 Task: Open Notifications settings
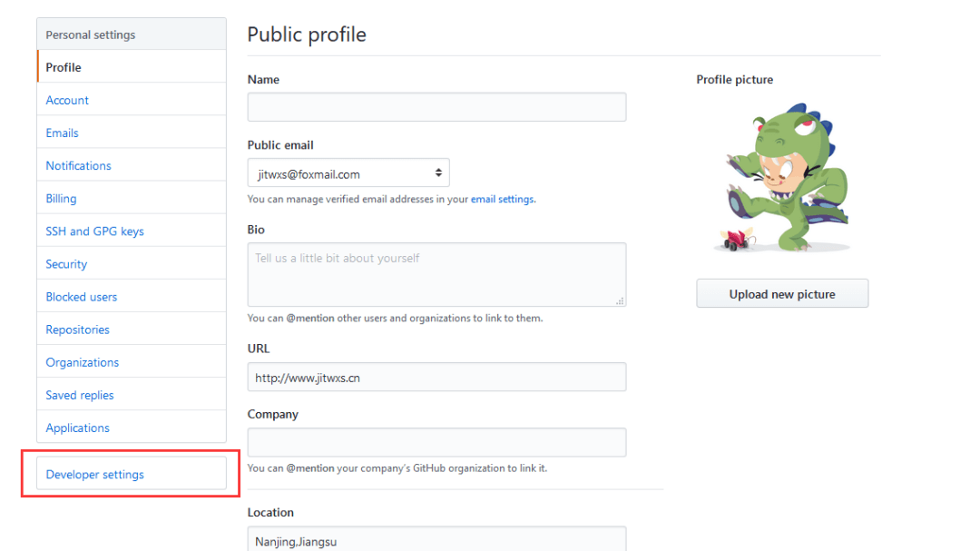(79, 165)
